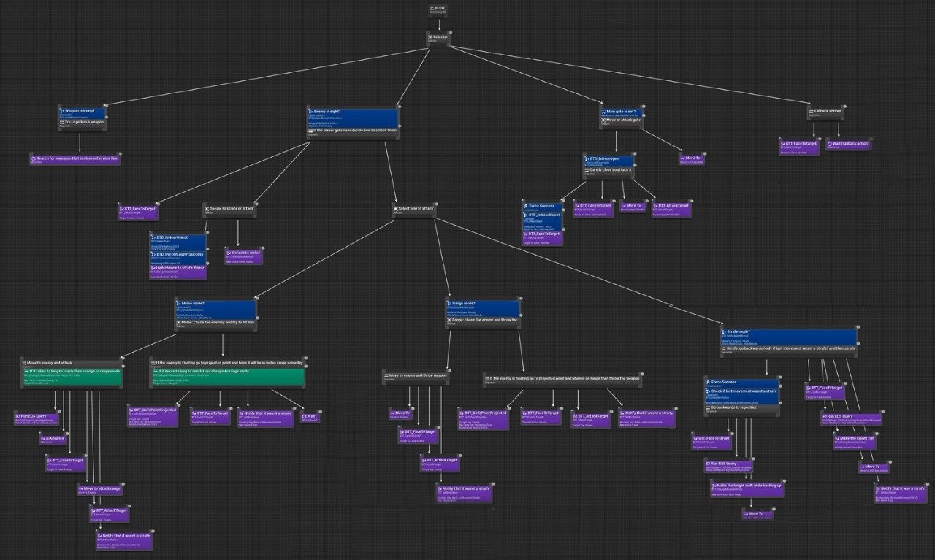
Task: Select 'Search for a weapon that is close' task
Action: click(x=75, y=158)
